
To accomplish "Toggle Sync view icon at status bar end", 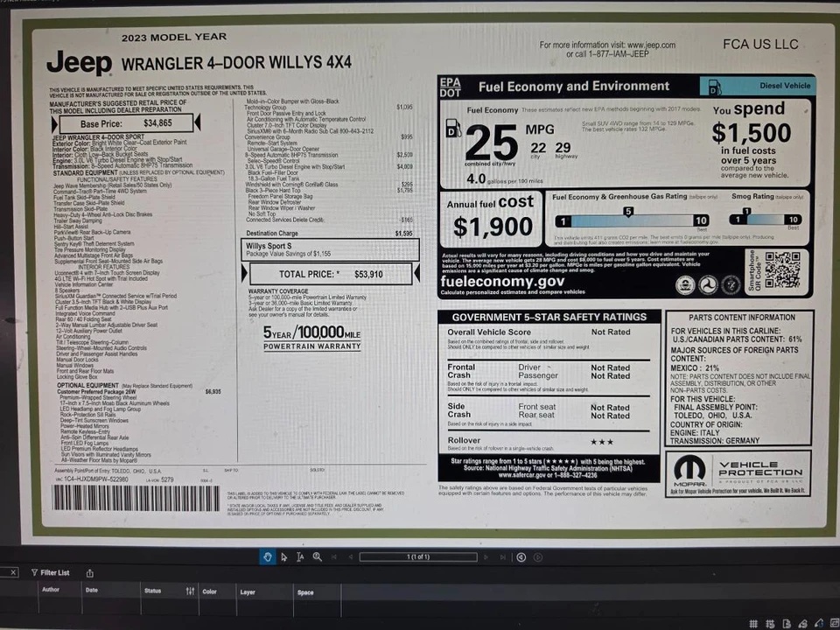I will [x=834, y=622].
